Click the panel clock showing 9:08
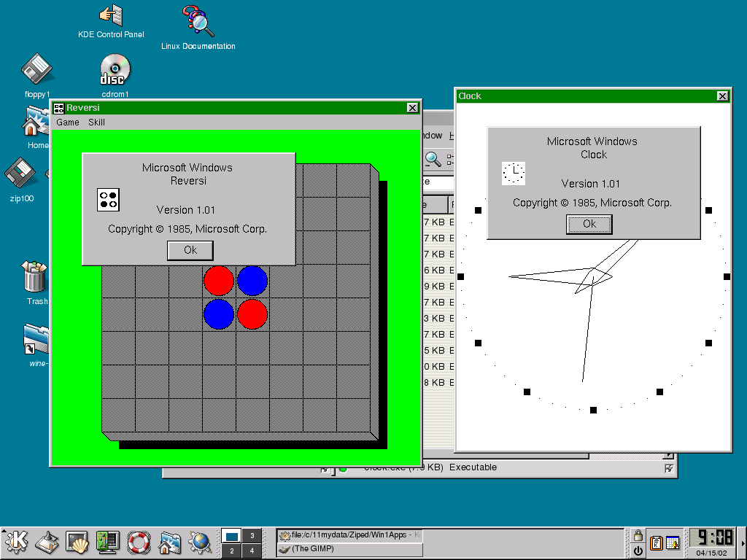The height and width of the screenshot is (560, 747). tap(713, 538)
